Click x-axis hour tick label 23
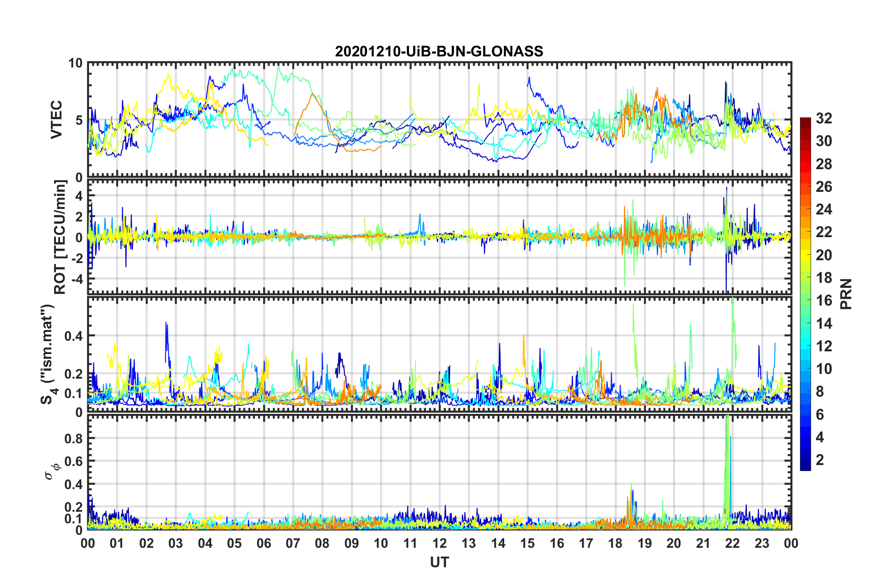879x588 pixels. [762, 543]
